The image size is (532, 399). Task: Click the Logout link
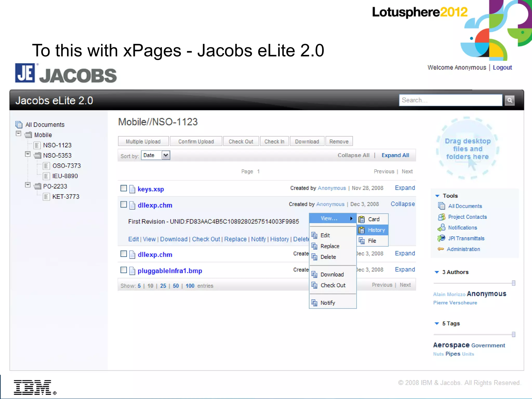(x=502, y=67)
